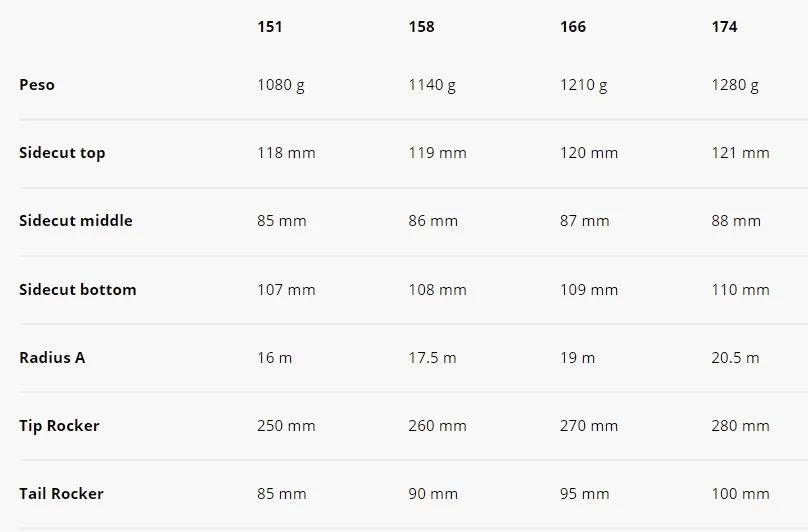Viewport: 808px width, 532px height.
Task: Select the 174 size column header
Action: click(724, 27)
